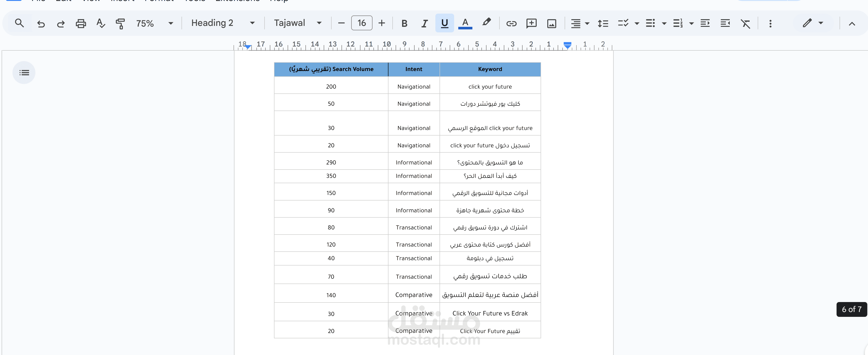Open the zoom level dropdown at 75%
868x355 pixels.
click(155, 23)
